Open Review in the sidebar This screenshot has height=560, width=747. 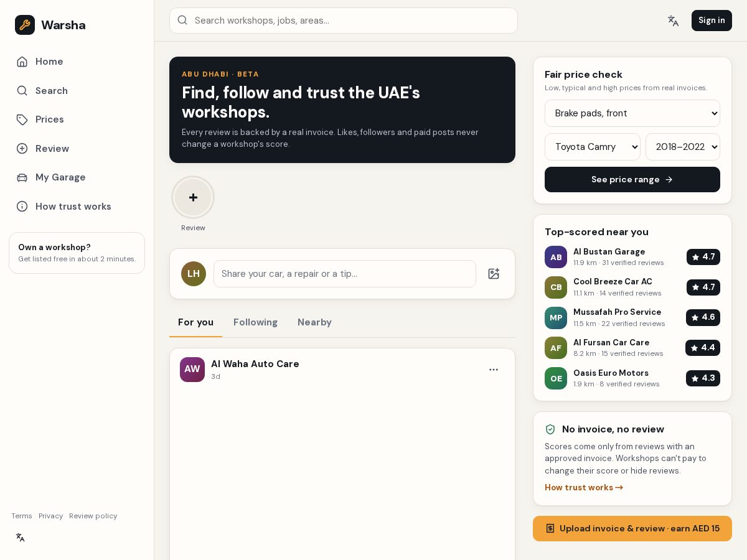[x=77, y=149]
